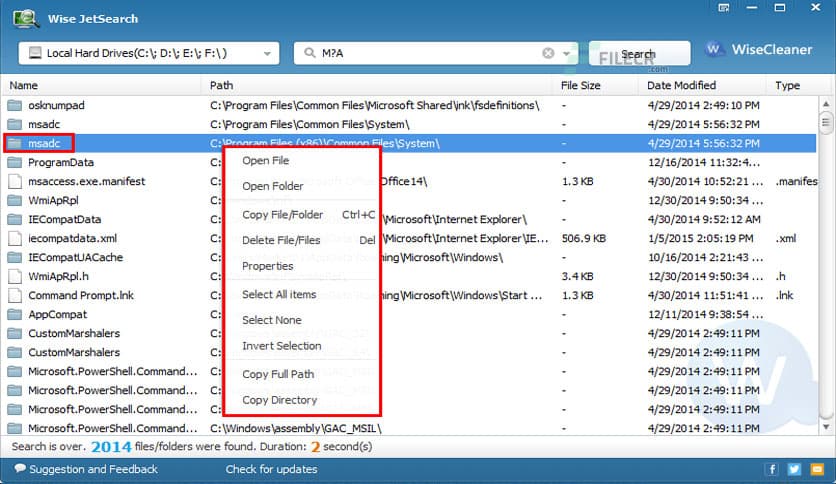
Task: Open the Check for updates link
Action: point(271,469)
